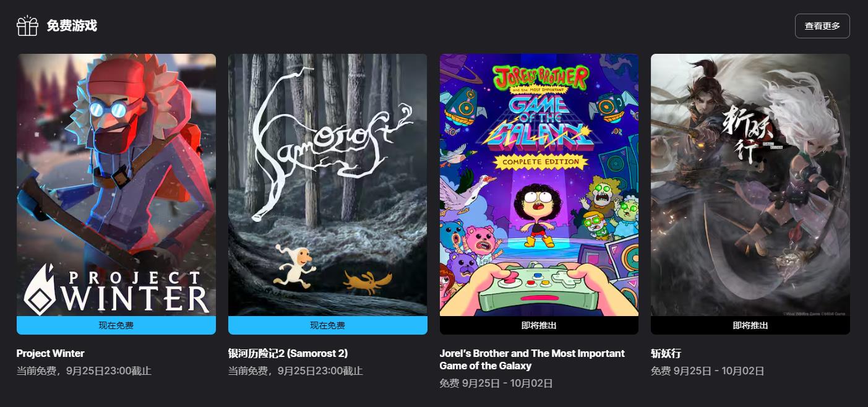
Task: Click the gift box icon beside 免费游戏
Action: [x=28, y=26]
